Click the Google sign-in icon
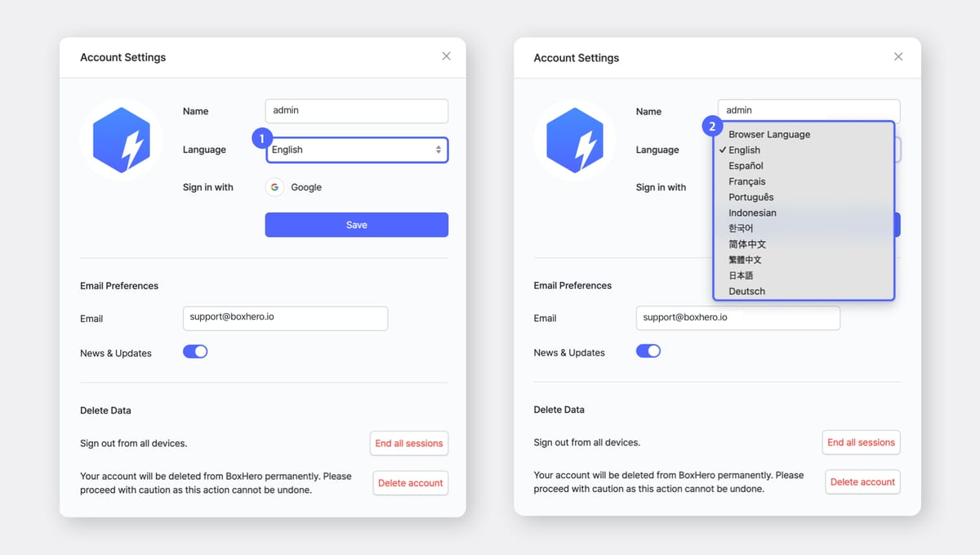The width and height of the screenshot is (980, 555). click(274, 187)
